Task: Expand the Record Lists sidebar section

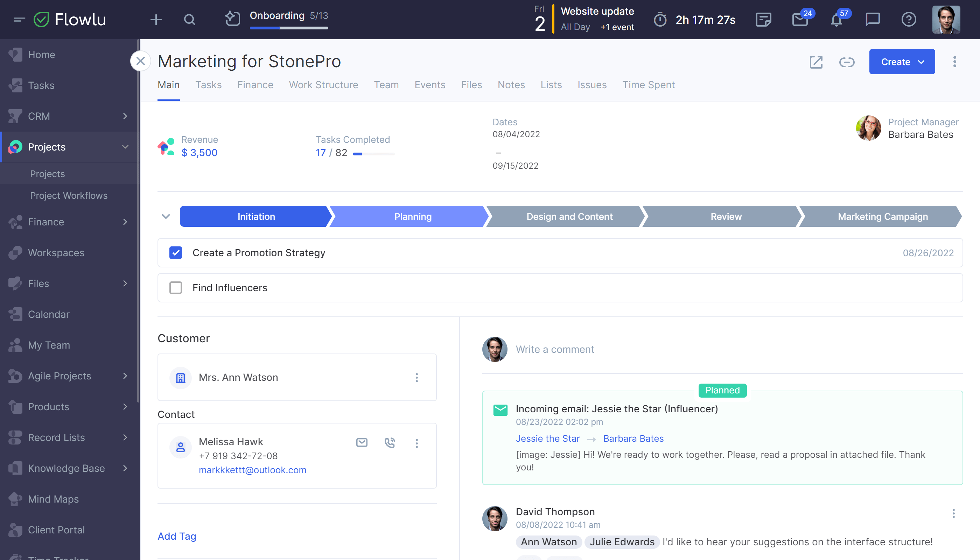Action: pos(125,437)
